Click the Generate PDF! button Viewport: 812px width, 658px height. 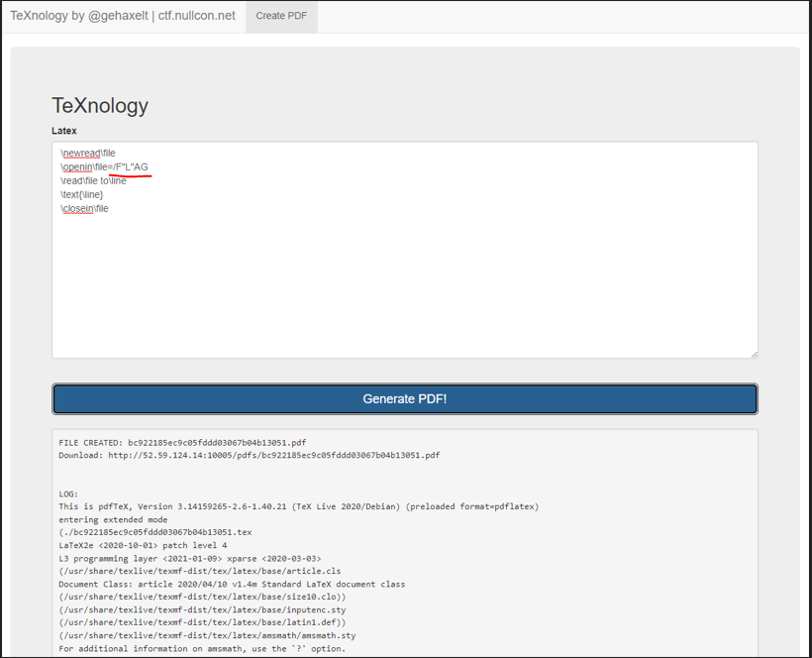(405, 399)
